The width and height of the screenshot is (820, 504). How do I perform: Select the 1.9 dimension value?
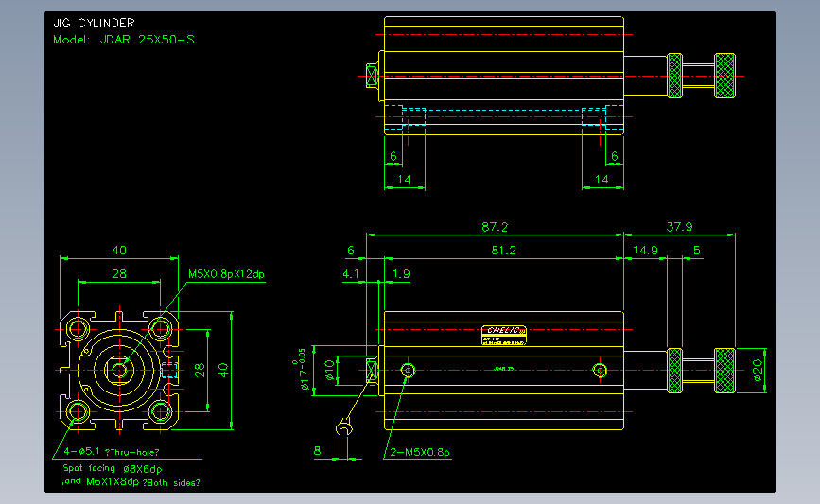coord(401,274)
